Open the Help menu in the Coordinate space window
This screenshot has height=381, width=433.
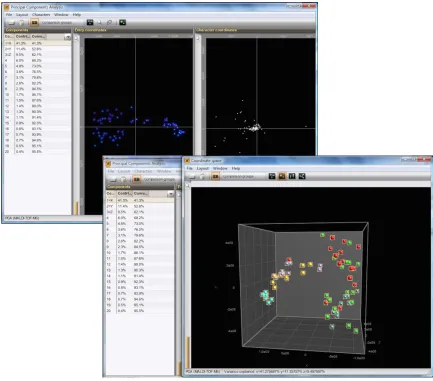point(236,168)
